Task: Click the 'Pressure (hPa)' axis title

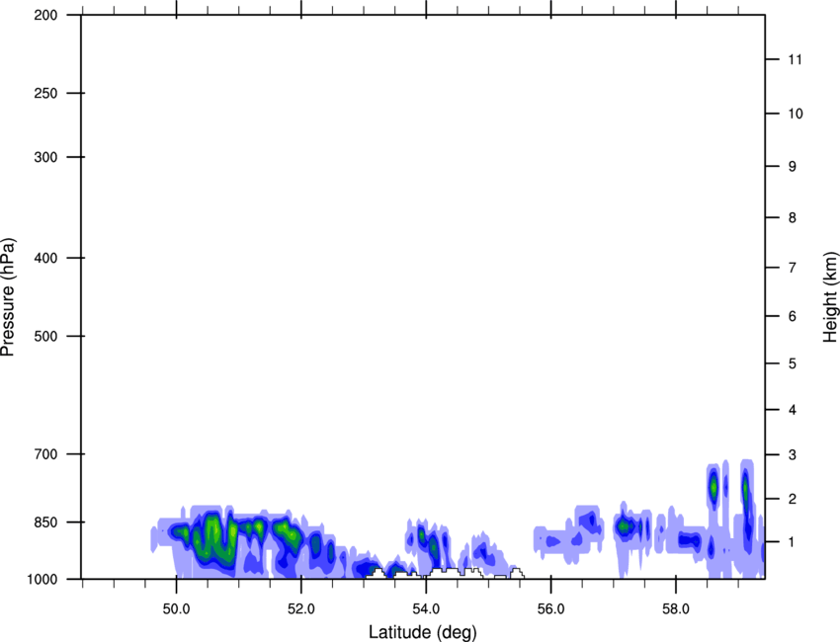Action: tap(9, 297)
